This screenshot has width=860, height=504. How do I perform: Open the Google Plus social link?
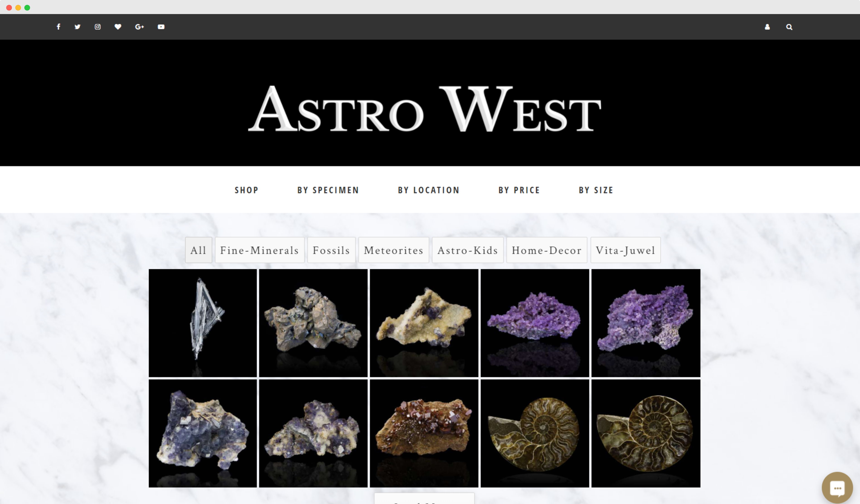coord(139,27)
